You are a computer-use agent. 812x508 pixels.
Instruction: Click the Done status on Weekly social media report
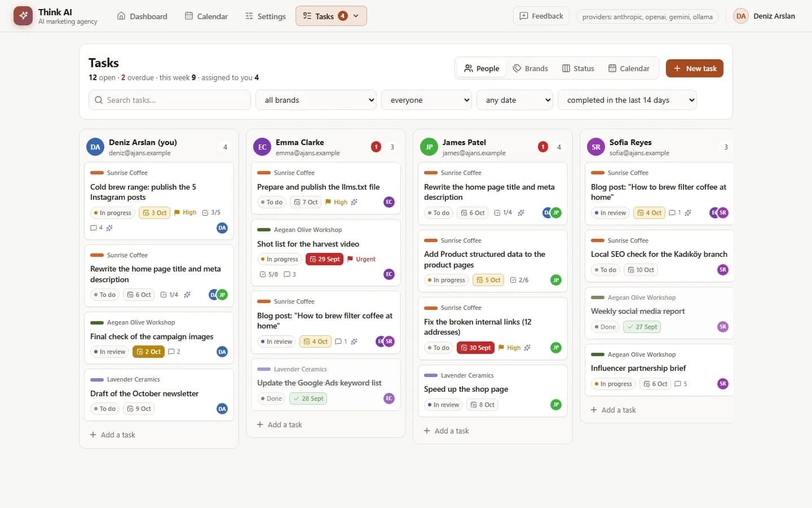coord(604,327)
